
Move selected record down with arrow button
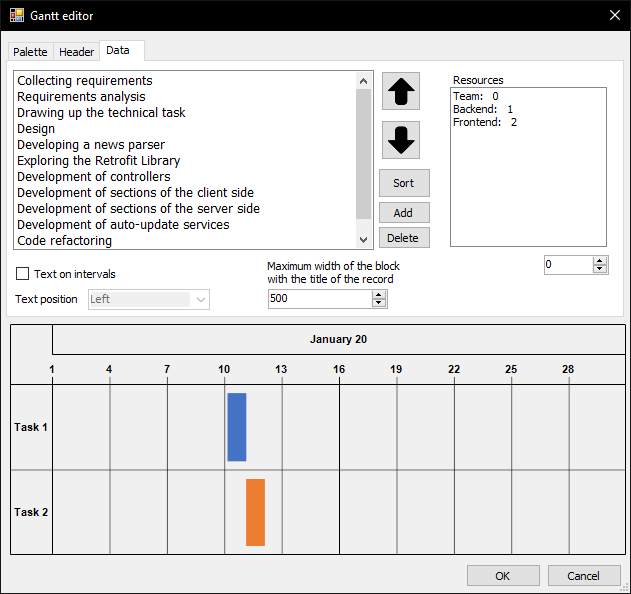[400, 140]
